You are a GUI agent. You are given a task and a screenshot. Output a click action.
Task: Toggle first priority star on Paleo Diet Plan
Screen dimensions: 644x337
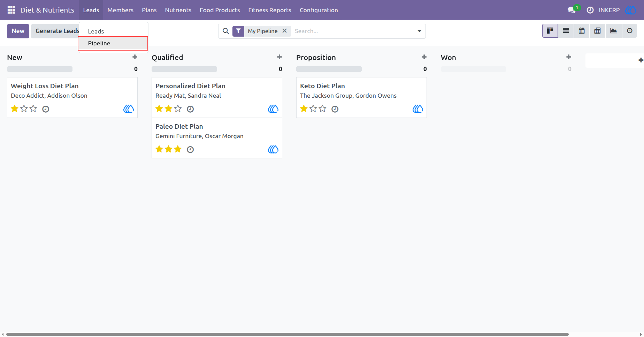159,149
